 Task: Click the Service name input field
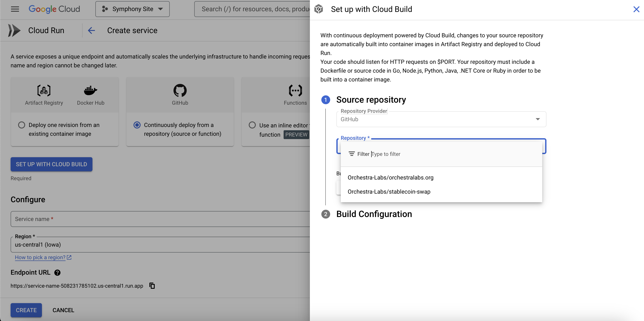[160, 219]
